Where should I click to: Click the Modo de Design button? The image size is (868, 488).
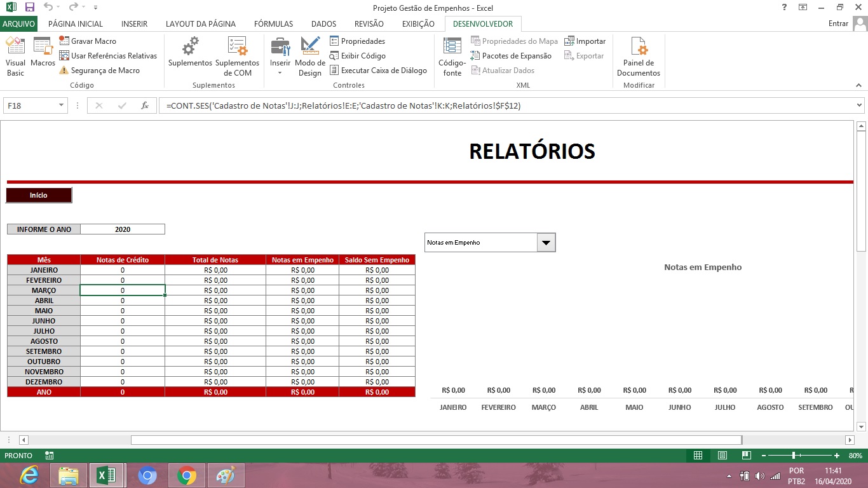[x=310, y=57]
